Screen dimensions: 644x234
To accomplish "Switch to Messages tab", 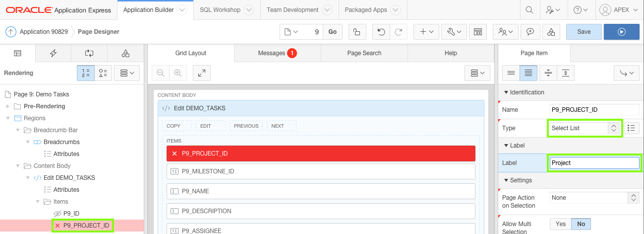I will [277, 53].
